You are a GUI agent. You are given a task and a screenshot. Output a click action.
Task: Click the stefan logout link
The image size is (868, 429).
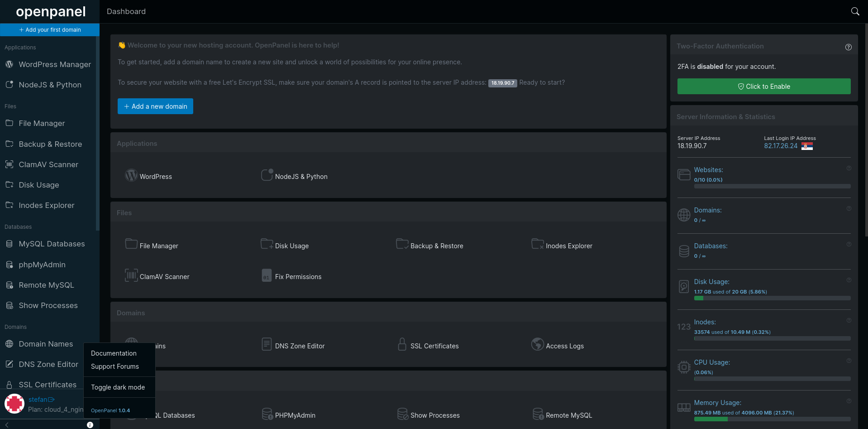tap(41, 400)
